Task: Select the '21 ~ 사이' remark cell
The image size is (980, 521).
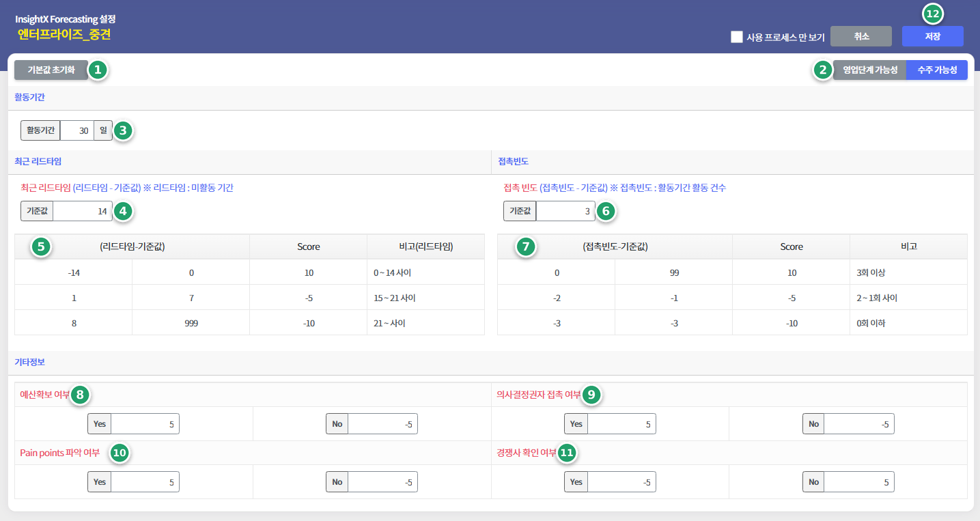Action: coord(426,323)
